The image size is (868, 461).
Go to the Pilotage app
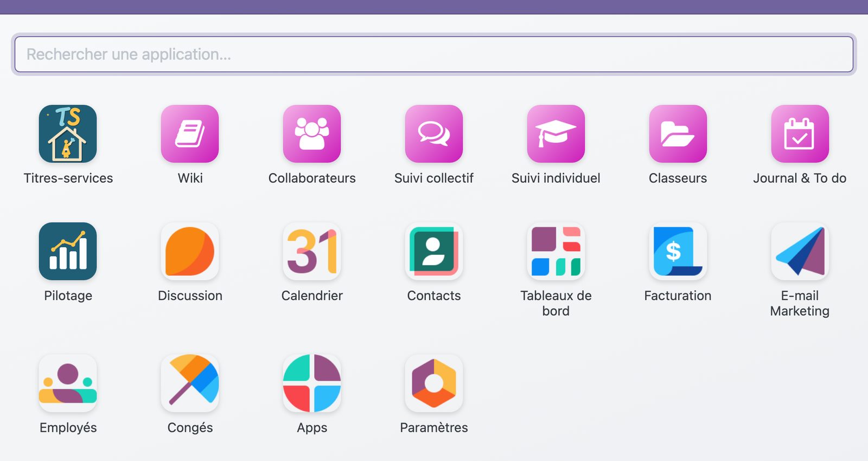(x=68, y=251)
